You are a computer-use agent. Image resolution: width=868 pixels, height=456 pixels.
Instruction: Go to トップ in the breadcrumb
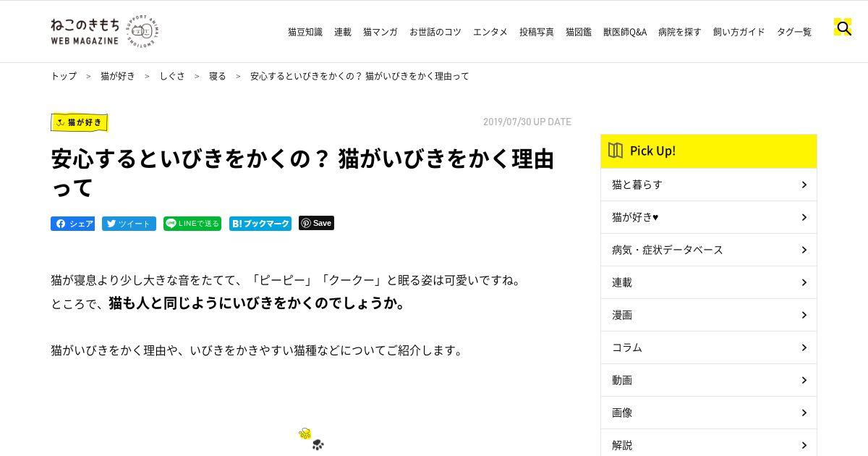[64, 76]
